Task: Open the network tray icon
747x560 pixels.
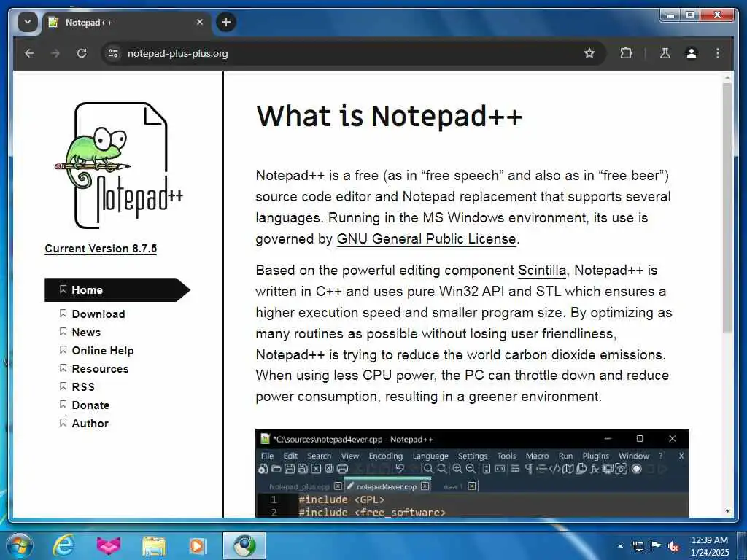Action: tap(638, 546)
